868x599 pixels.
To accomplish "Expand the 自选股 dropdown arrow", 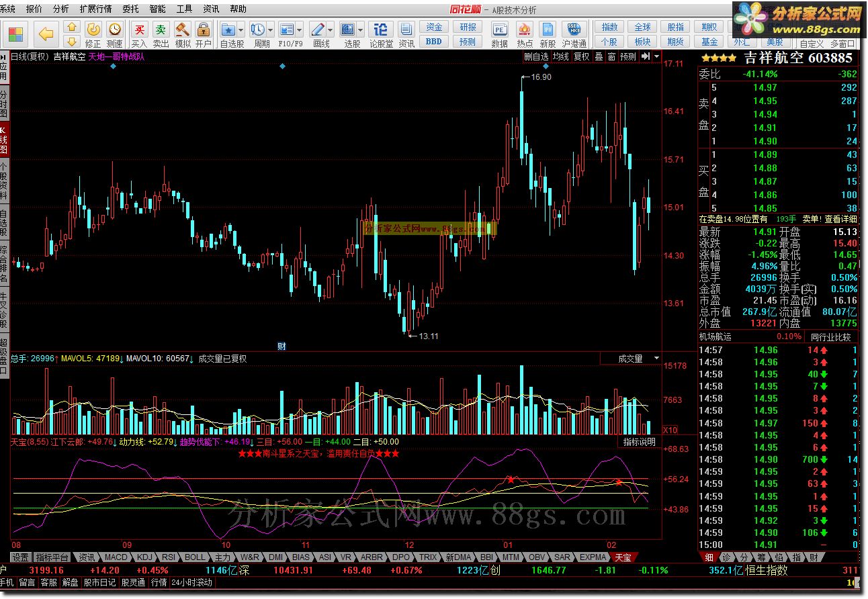I will 241,30.
